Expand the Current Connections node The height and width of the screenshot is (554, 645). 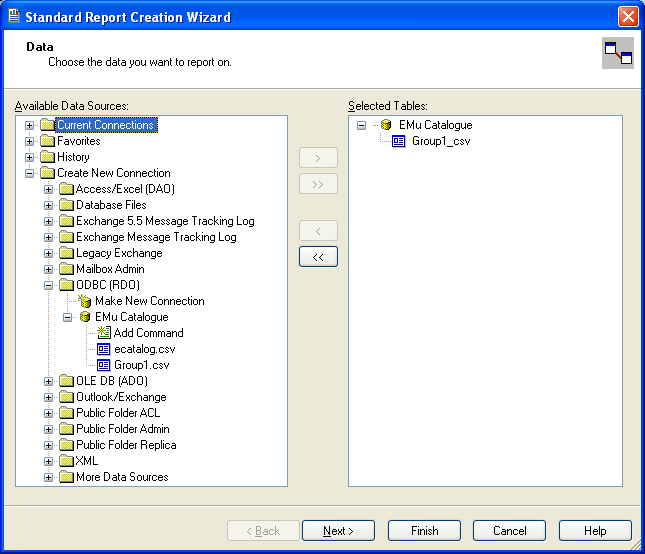[30, 125]
